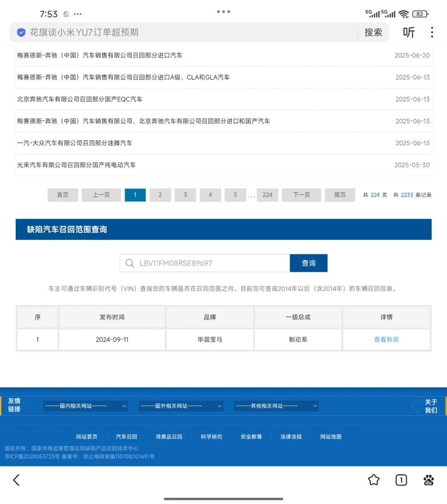This screenshot has height=504, width=447.
Task: Open 汽车召回 footer menu item
Action: pyautogui.click(x=127, y=437)
